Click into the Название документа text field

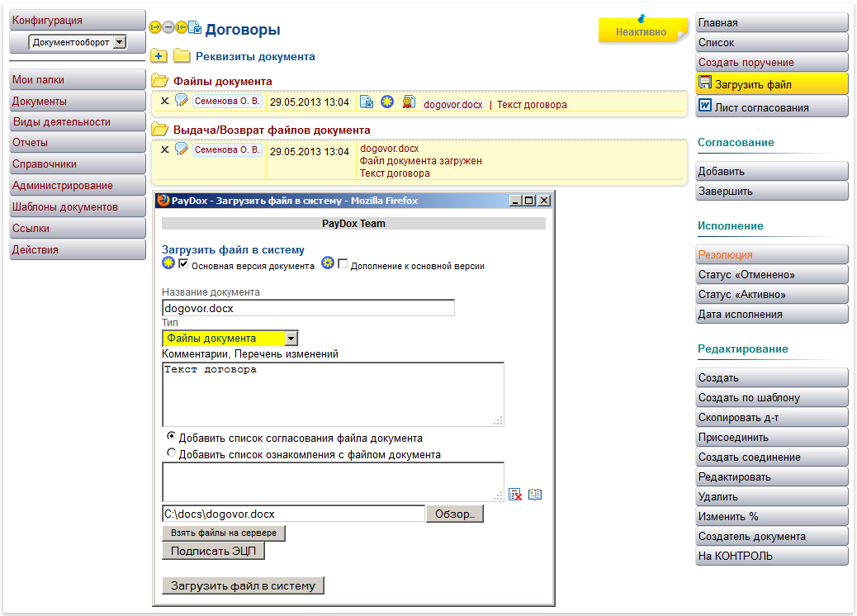coord(308,308)
